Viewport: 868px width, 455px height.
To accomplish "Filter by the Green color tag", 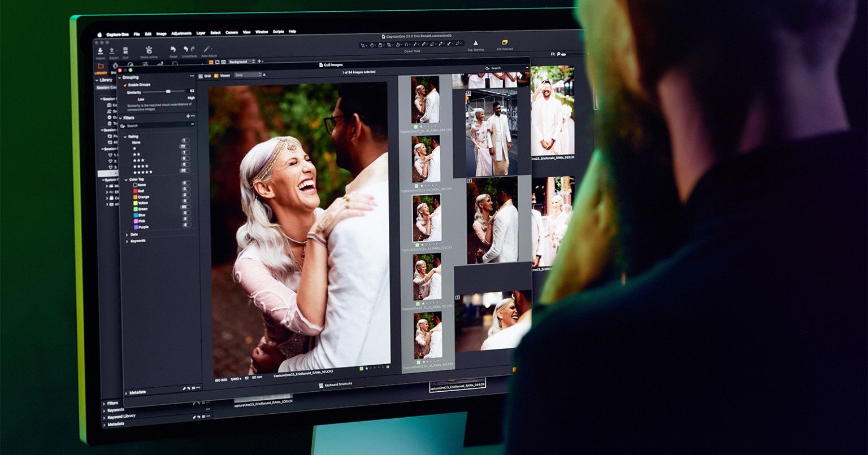I will click(143, 209).
